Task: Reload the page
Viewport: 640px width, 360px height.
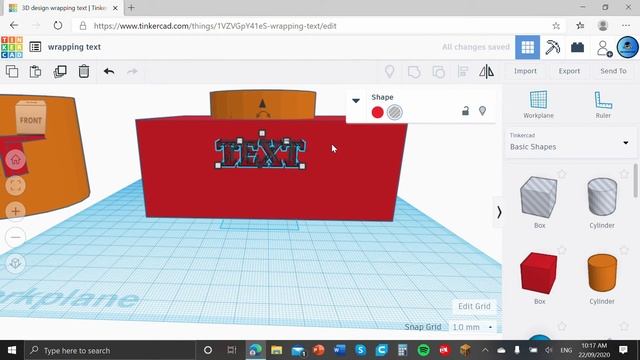Action: click(58, 26)
